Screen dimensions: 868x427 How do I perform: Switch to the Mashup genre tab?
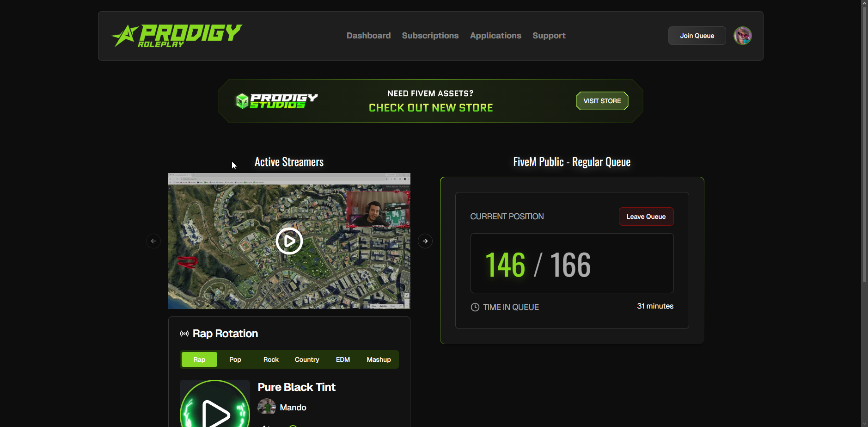pos(379,359)
